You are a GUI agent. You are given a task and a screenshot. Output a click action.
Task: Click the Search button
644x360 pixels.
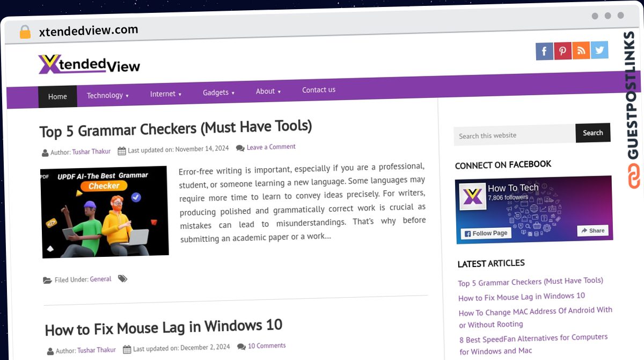593,133
